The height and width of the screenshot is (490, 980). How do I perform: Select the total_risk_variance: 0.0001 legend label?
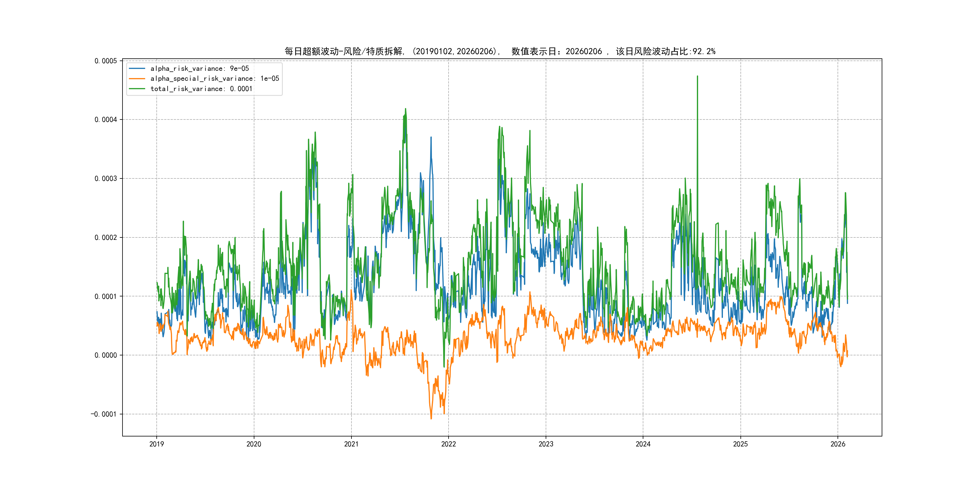click(201, 89)
